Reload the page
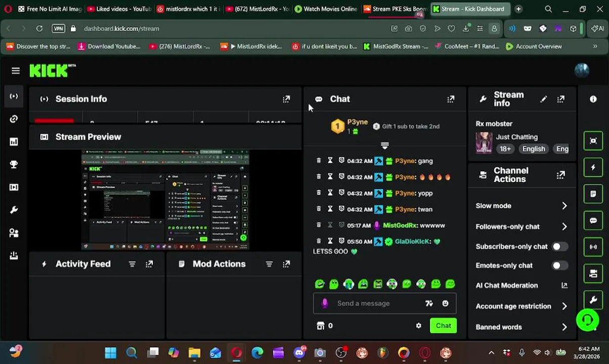 coord(39,29)
